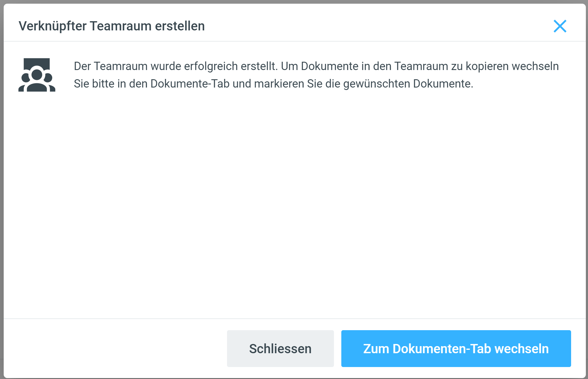Click the teamroom group icon
588x379 pixels.
click(x=37, y=75)
